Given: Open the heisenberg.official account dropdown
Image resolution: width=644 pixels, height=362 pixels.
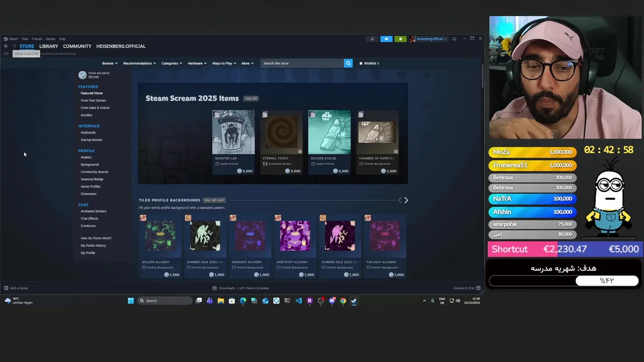Looking at the screenshot, I should (x=428, y=39).
